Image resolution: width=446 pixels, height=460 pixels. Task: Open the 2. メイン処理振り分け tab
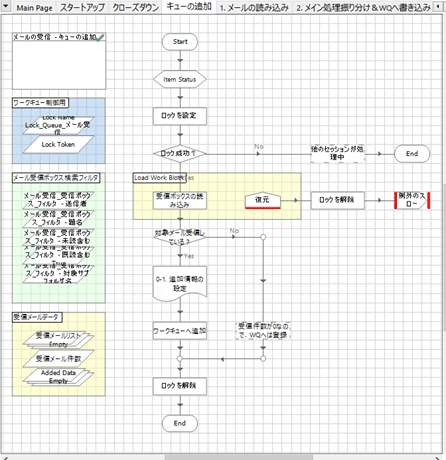coord(363,7)
